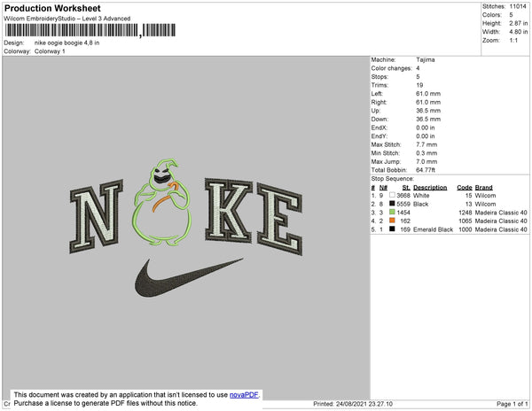
Task: Click the Black description in stop row 2
Action: 420,204
